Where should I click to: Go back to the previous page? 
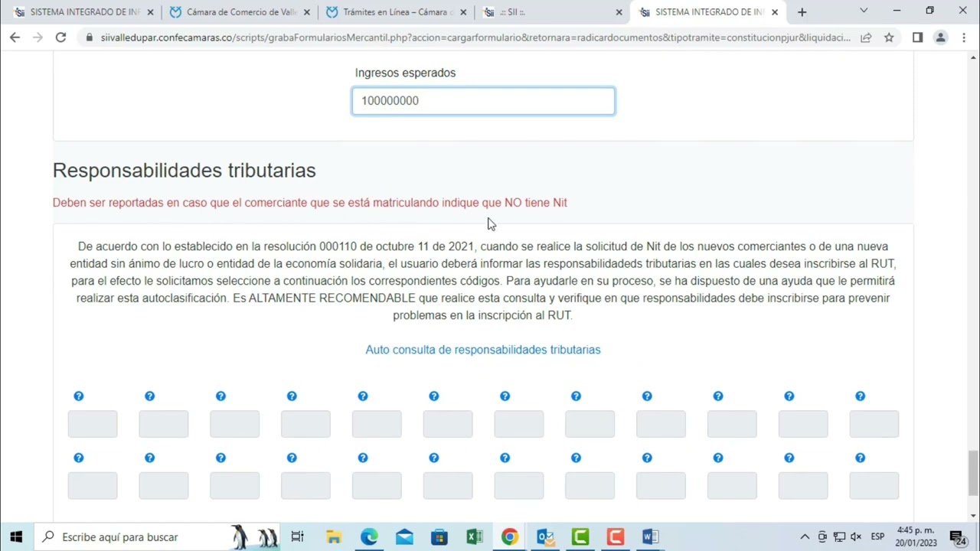15,37
